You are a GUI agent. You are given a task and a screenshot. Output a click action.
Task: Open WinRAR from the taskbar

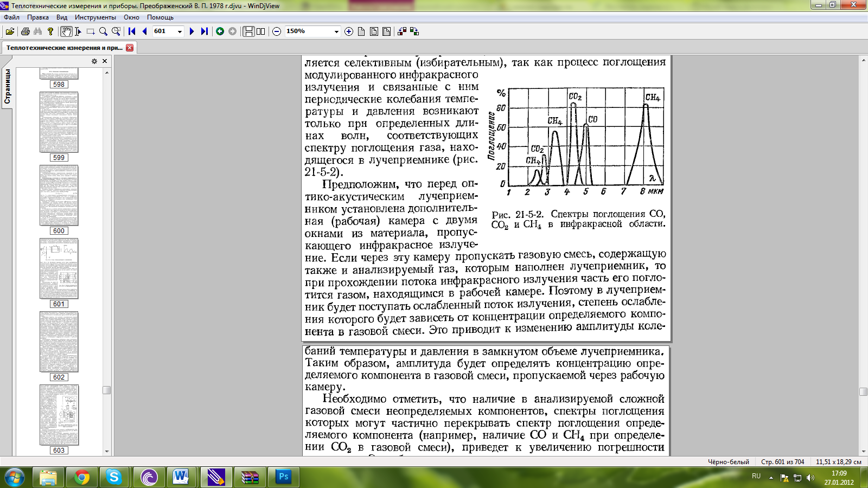[x=249, y=477]
